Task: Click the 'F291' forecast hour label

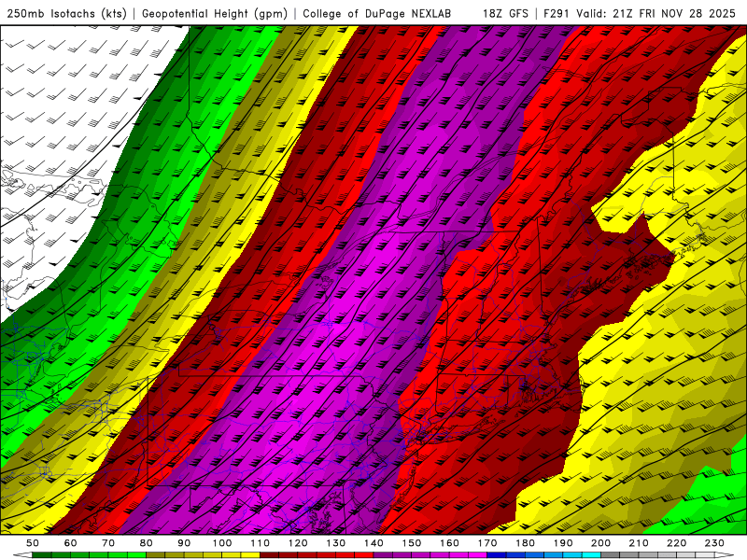Action: click(x=557, y=13)
